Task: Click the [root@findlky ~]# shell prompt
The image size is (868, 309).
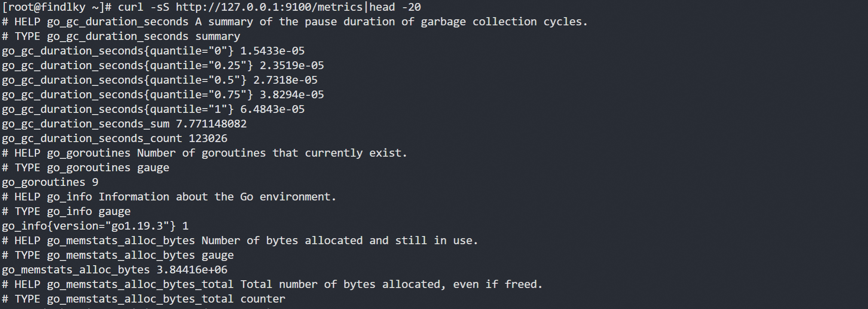Action: point(57,7)
